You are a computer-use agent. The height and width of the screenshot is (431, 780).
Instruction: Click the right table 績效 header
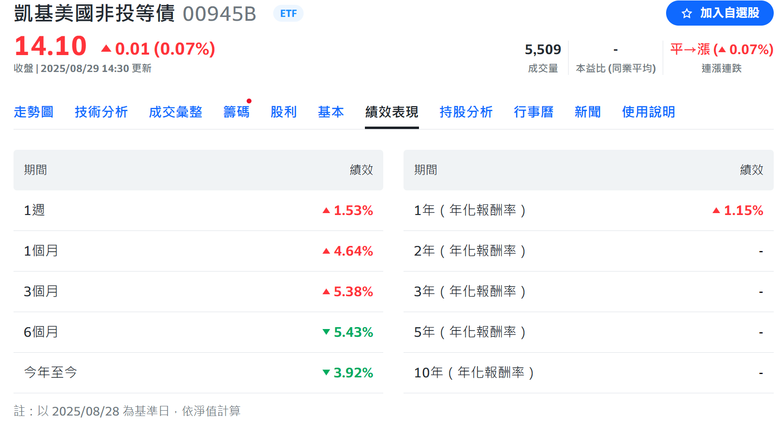tap(752, 170)
